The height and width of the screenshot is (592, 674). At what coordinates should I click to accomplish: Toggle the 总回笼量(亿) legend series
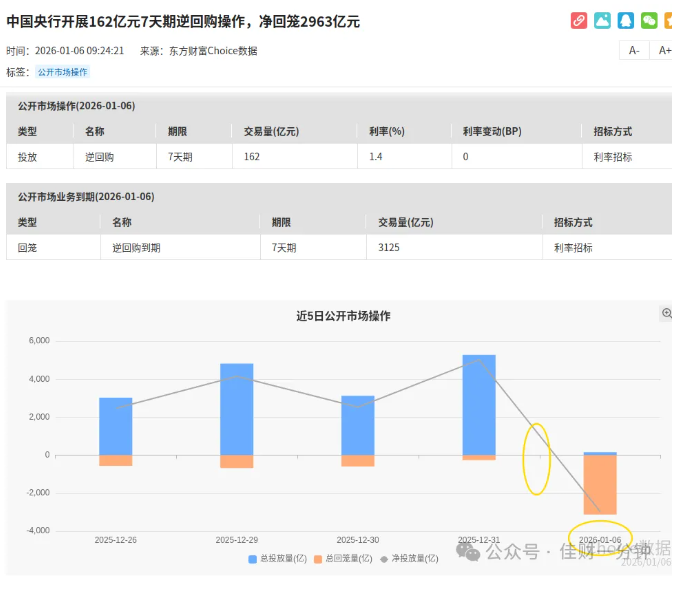pyautogui.click(x=343, y=558)
